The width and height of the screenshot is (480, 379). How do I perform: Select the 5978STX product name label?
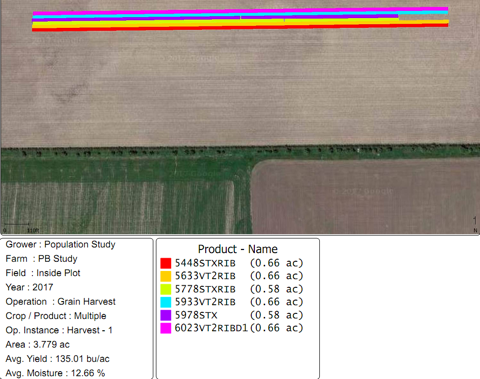[x=196, y=315]
